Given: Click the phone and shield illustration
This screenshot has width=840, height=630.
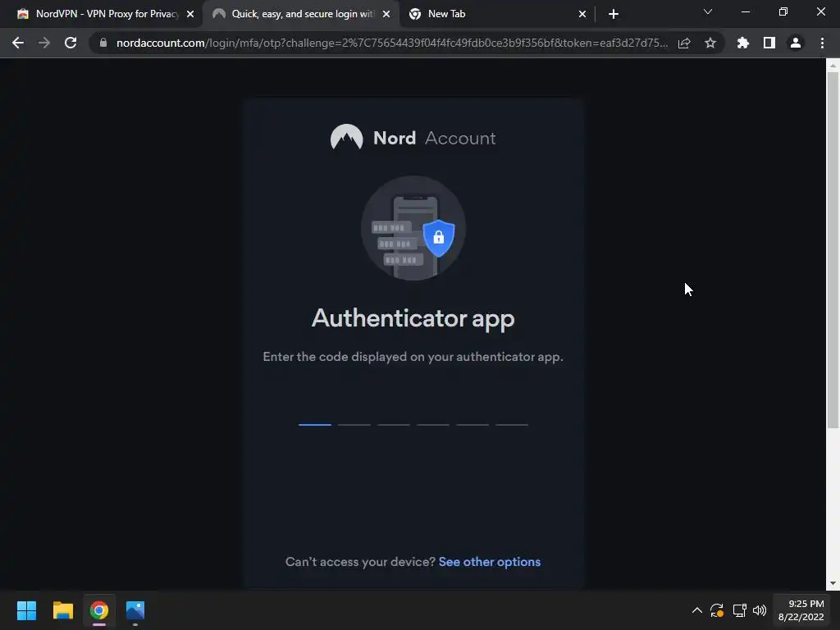Looking at the screenshot, I should (x=413, y=228).
